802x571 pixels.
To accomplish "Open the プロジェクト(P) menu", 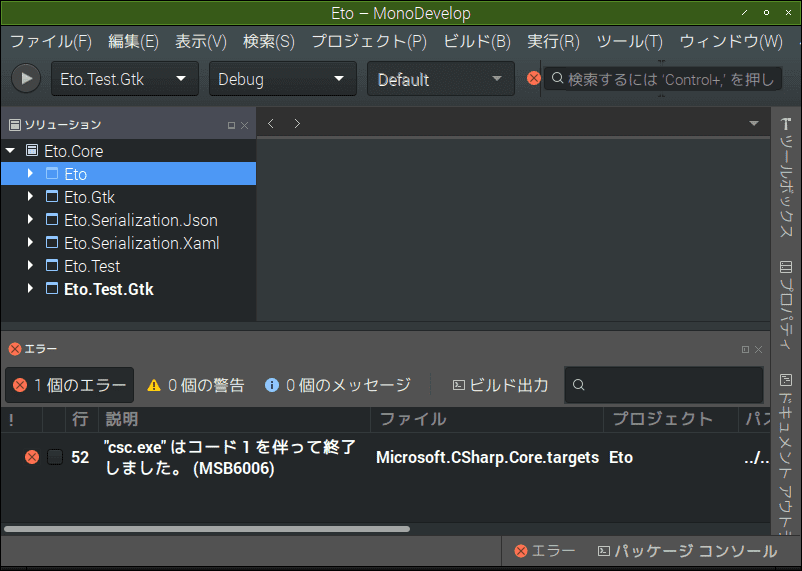I will 369,41.
